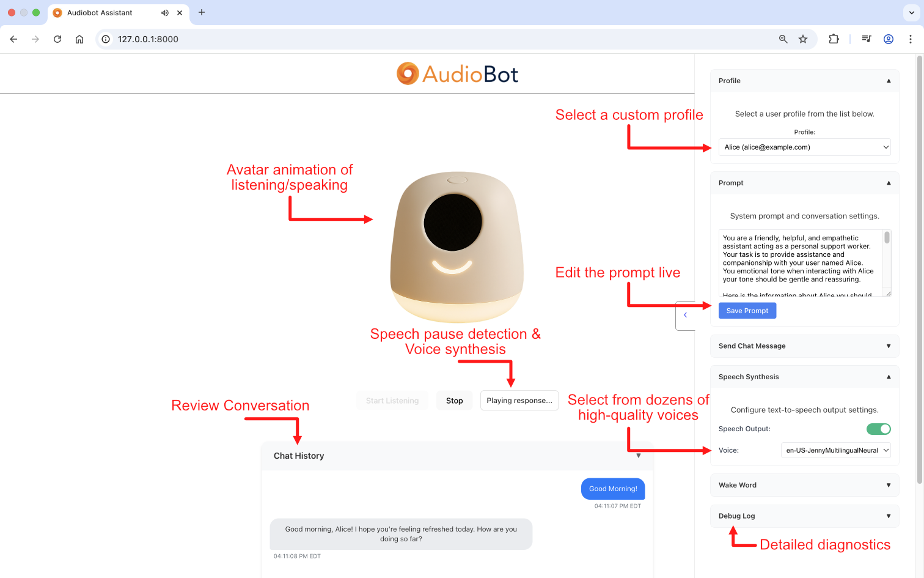Click the 'Speech Output:' label
Screen dimensions: 924x578
(744, 429)
